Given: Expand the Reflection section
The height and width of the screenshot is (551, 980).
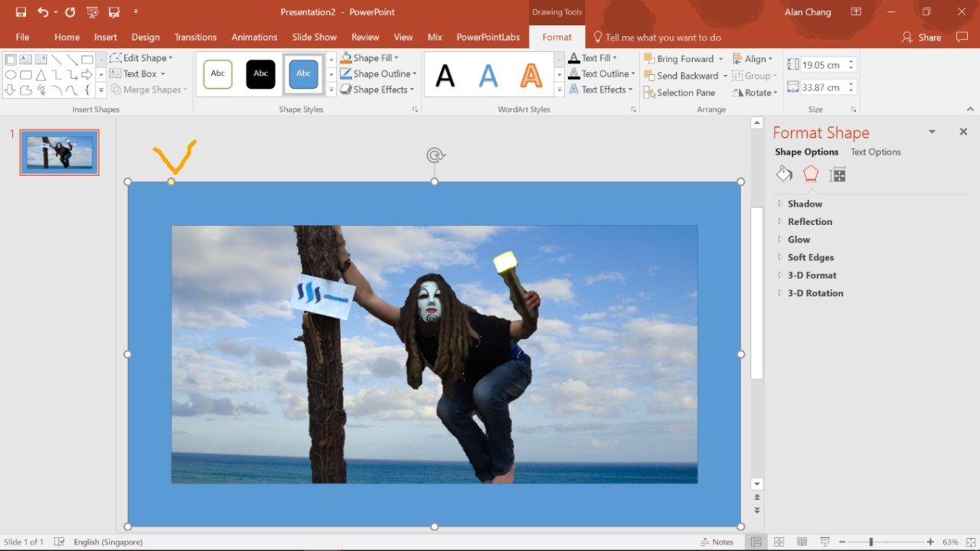Looking at the screenshot, I should tap(809, 221).
